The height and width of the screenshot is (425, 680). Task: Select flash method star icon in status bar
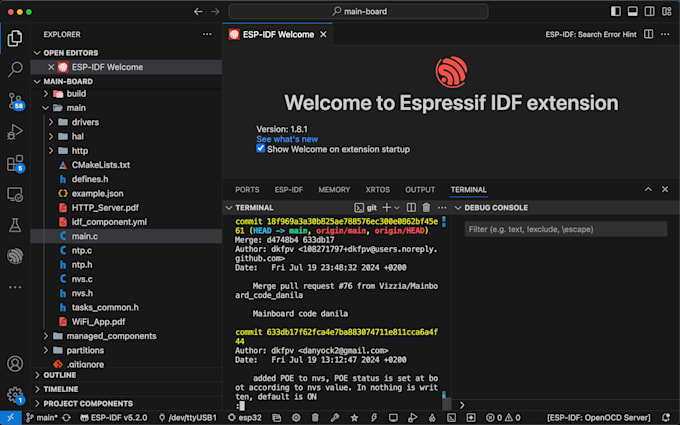[x=354, y=418]
